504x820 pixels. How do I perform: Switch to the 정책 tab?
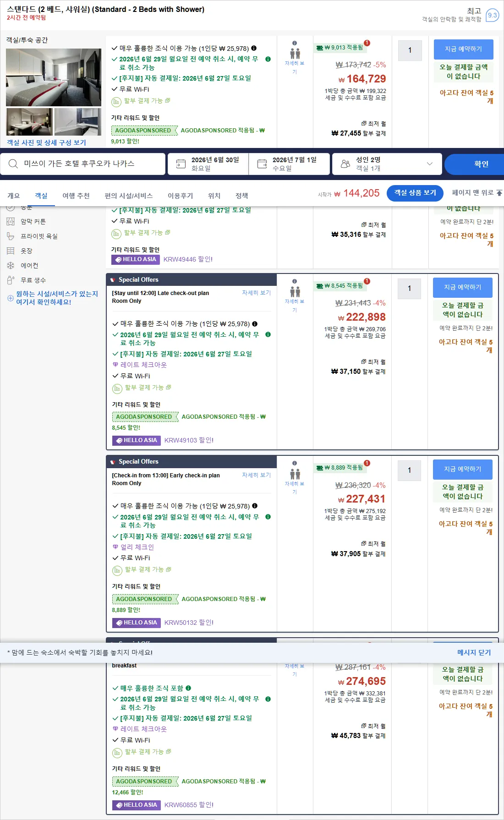tap(242, 196)
